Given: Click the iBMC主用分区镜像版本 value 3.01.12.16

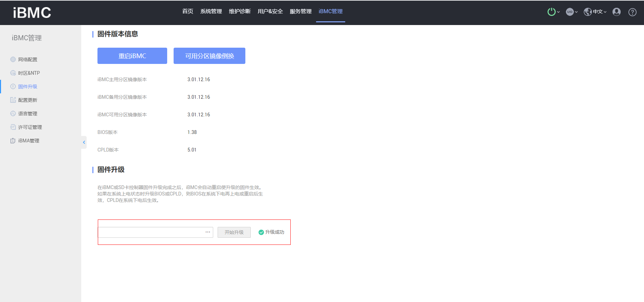Looking at the screenshot, I should 199,79.
